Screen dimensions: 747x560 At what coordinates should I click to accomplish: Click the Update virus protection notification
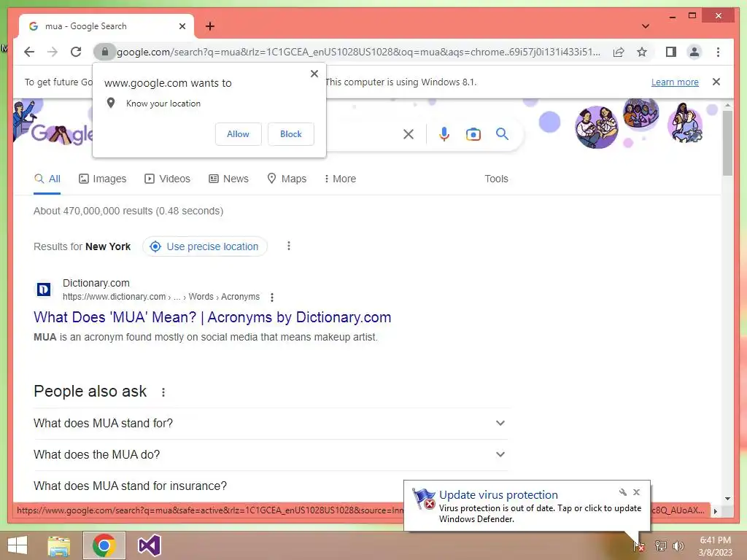527,506
